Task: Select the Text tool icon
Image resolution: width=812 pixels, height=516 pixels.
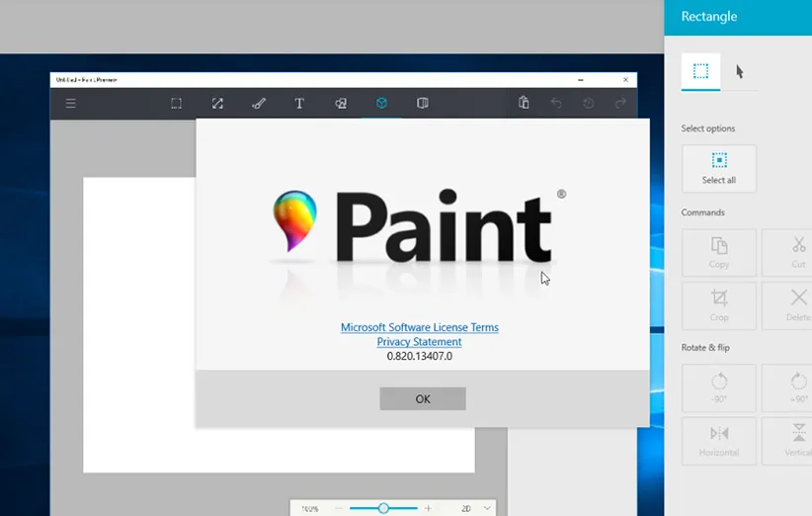Action: point(299,103)
